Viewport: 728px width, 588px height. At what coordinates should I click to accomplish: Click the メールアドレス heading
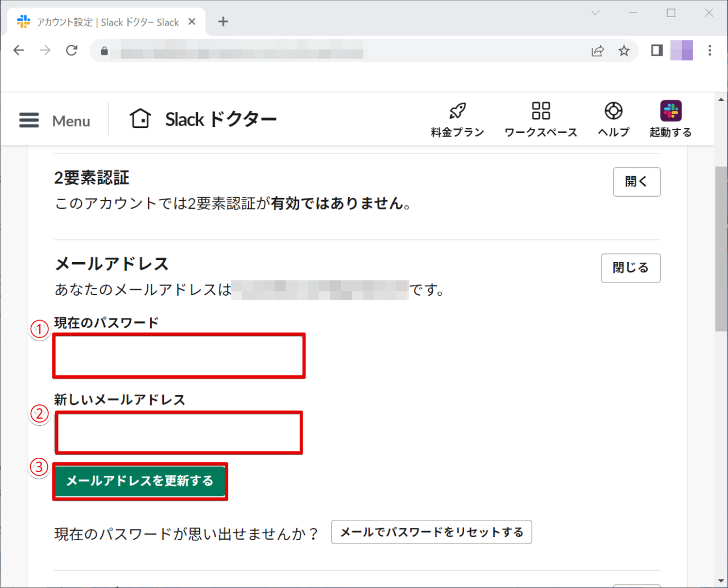pos(111,264)
